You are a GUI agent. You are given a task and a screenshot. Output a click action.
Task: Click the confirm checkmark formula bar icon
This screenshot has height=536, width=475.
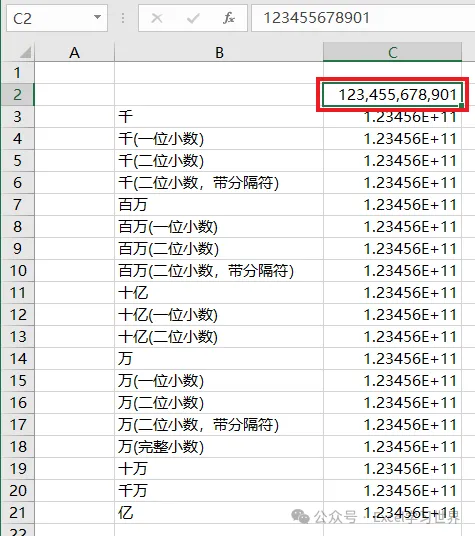[193, 18]
